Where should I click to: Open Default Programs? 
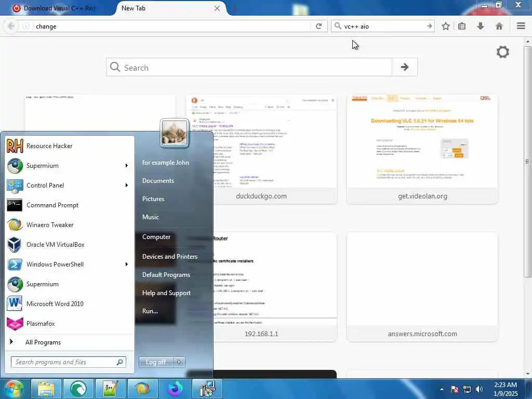(166, 275)
